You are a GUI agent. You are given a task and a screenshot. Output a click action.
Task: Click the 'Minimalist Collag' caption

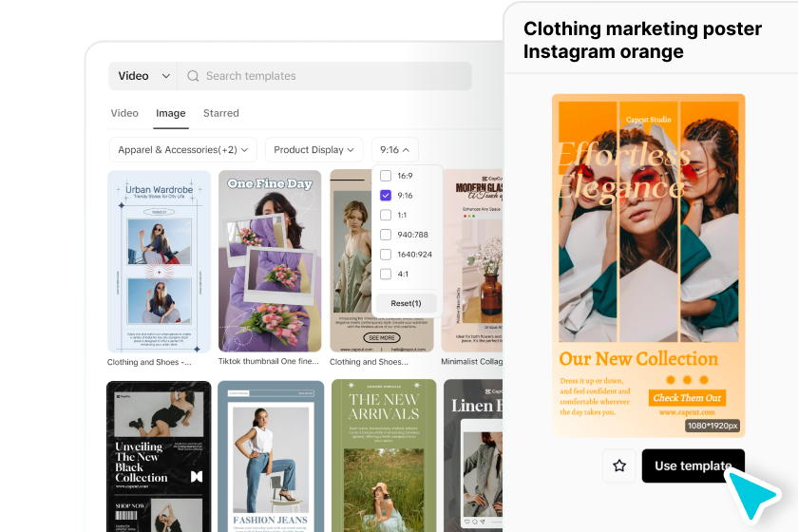472,361
